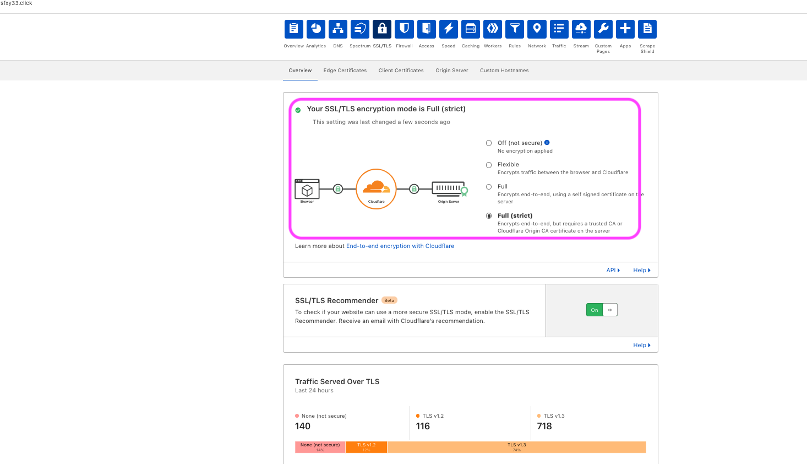
Task: Select the Full encryption mode
Action: (x=489, y=187)
